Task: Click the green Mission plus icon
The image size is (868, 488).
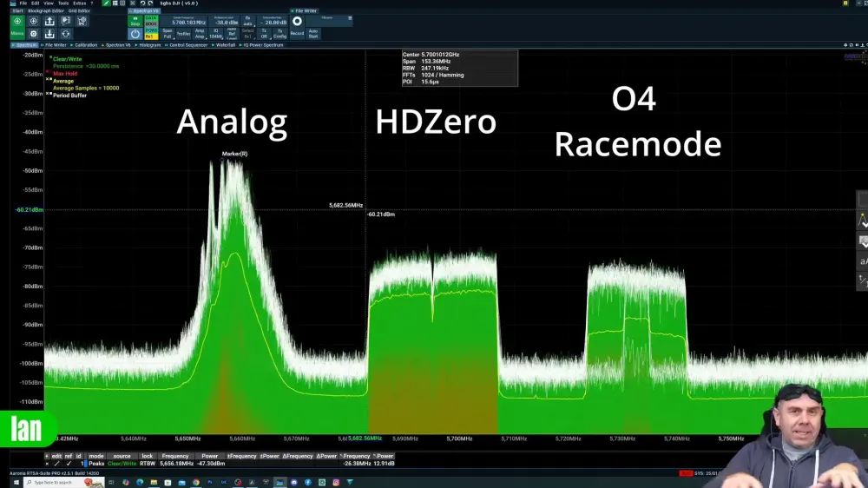Action: click(x=17, y=21)
